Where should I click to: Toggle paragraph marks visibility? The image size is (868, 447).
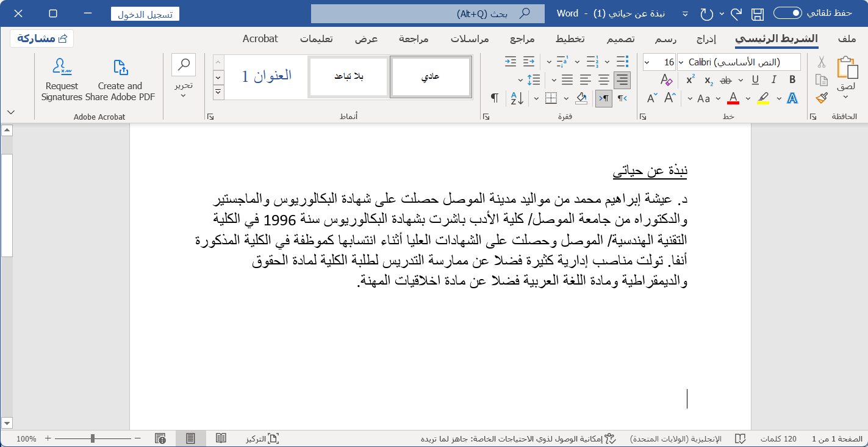494,98
